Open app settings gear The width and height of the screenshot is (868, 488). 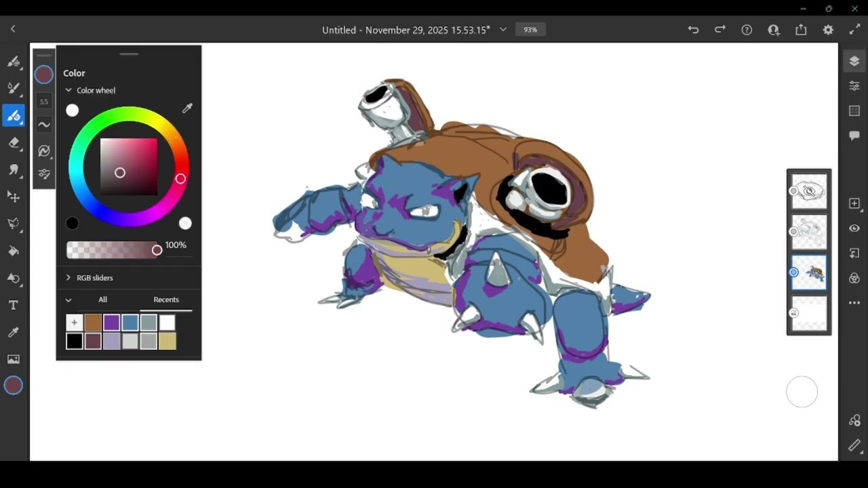tap(828, 30)
